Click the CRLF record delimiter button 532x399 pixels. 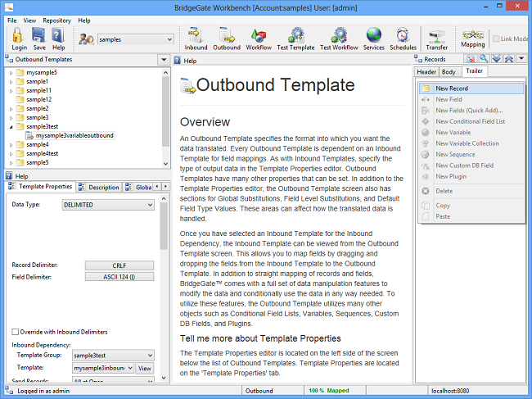[119, 265]
